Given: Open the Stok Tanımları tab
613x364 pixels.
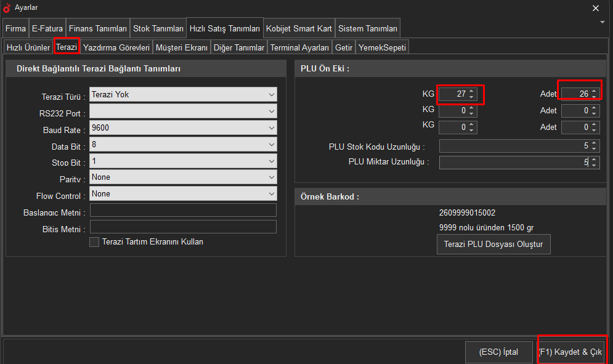Looking at the screenshot, I should coord(158,28).
